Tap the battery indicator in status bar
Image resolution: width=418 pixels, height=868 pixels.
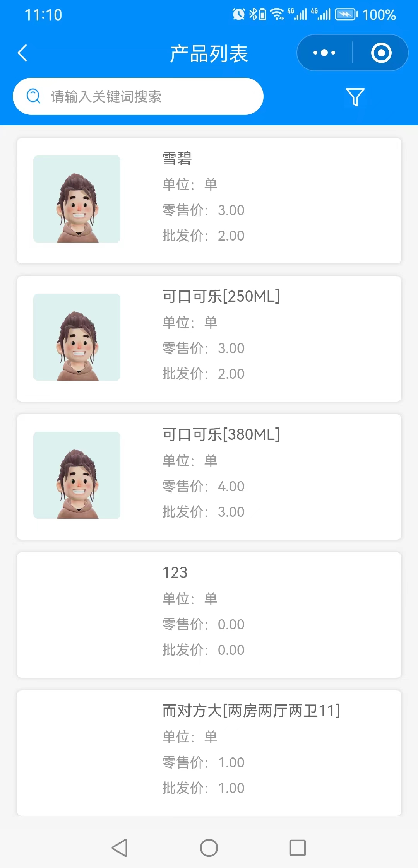pyautogui.click(x=346, y=15)
